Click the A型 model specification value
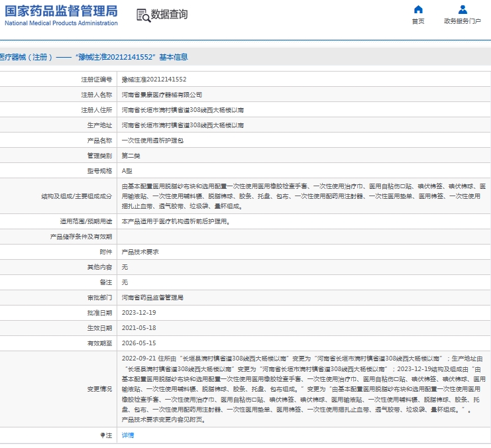Viewport: 491px width, 448px height. pos(127,171)
